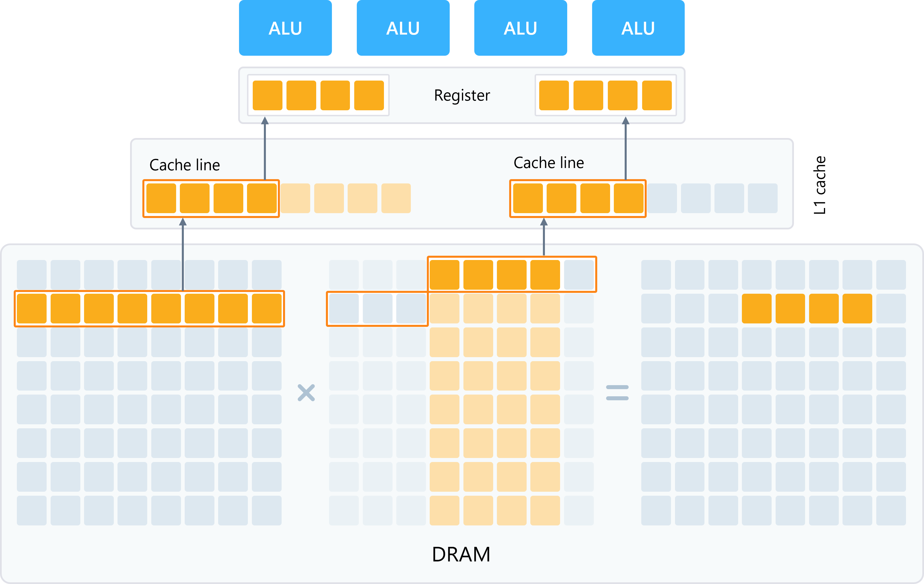Select the leftmost orange cell in Register

(268, 95)
